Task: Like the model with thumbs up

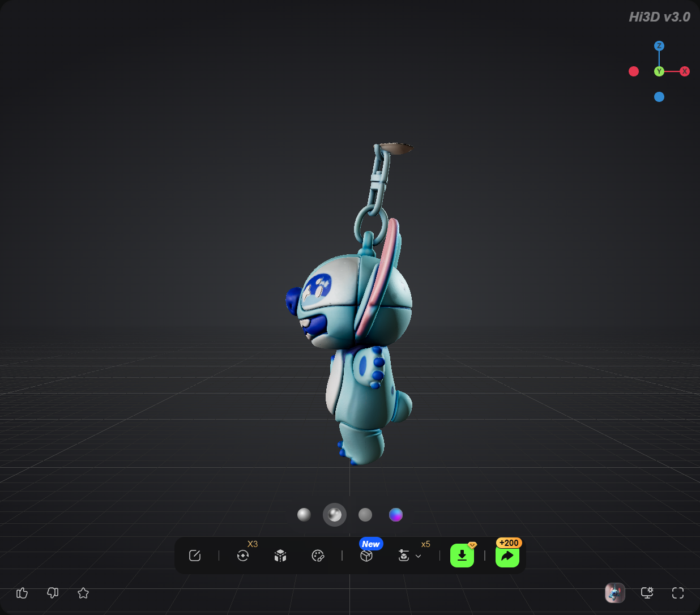Action: [22, 593]
